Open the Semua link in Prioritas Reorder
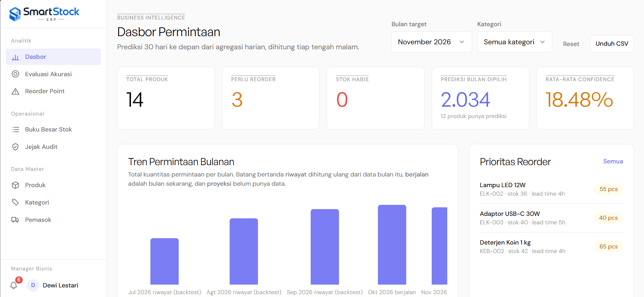The height and width of the screenshot is (297, 644). pyautogui.click(x=613, y=161)
